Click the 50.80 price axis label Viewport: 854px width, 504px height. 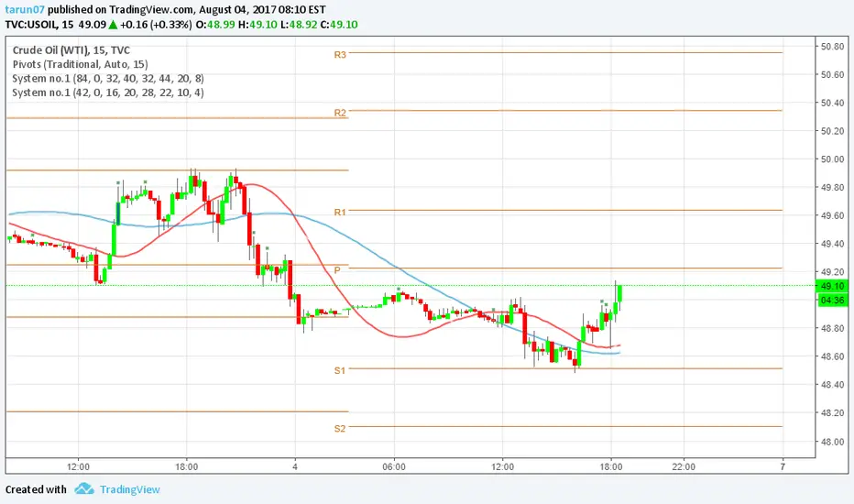coord(832,47)
